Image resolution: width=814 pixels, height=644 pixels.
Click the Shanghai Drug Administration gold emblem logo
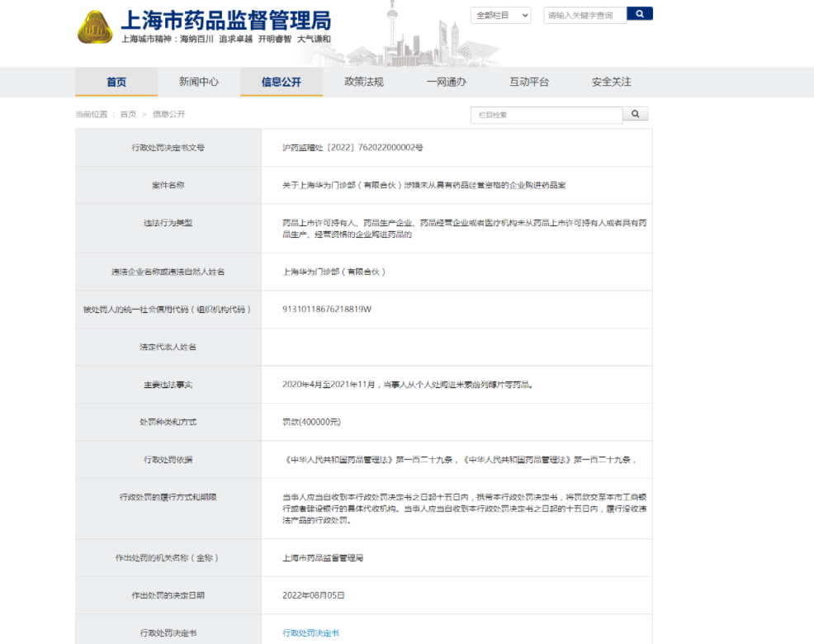click(95, 27)
